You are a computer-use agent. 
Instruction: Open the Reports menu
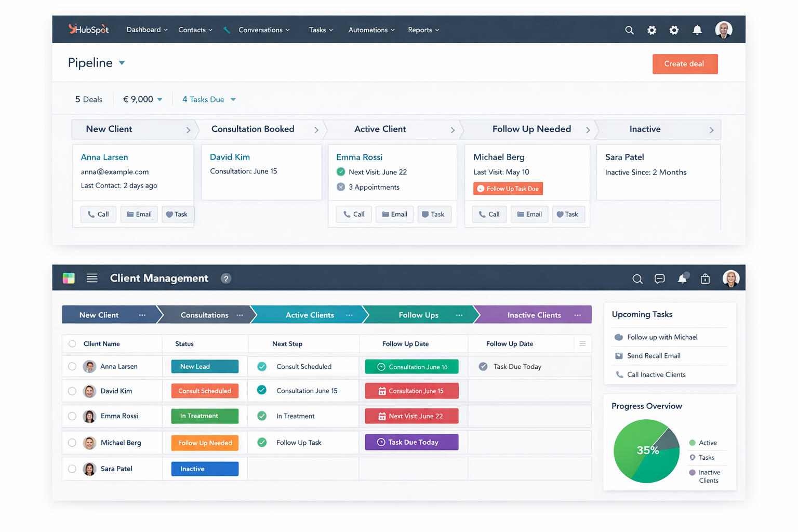tap(423, 30)
